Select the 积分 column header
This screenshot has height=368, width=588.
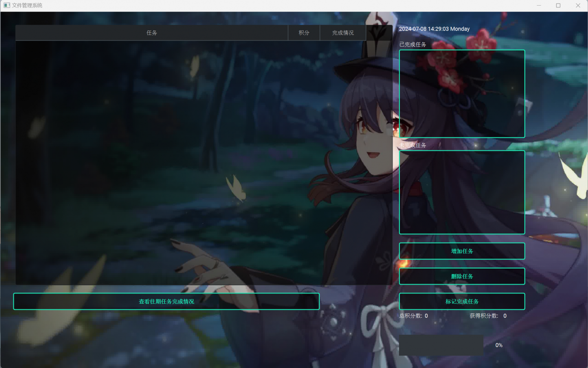(304, 33)
